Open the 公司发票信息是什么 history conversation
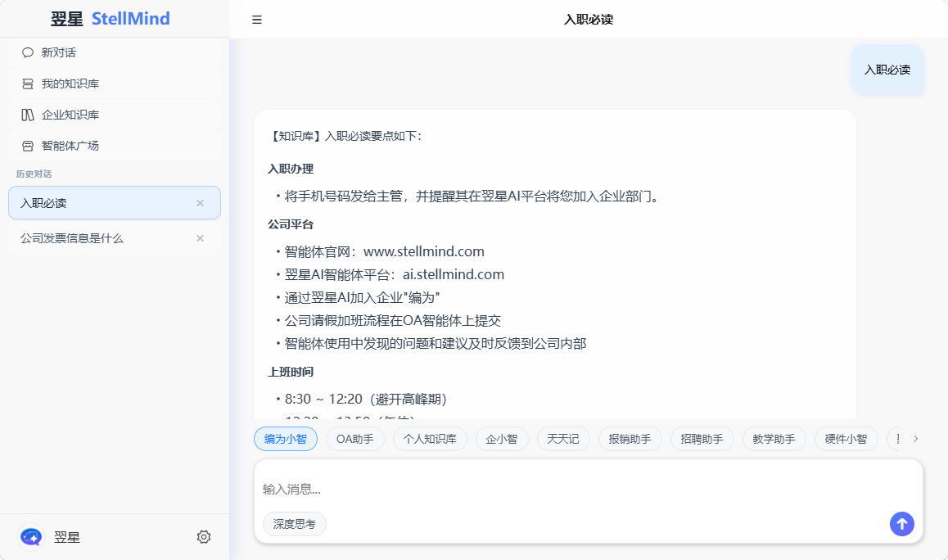948x560 pixels. tap(115, 238)
